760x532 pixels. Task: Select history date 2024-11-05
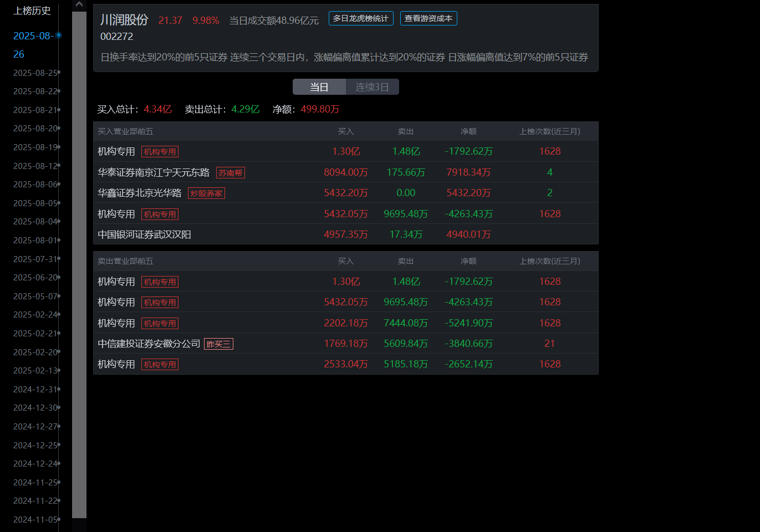[x=35, y=519]
